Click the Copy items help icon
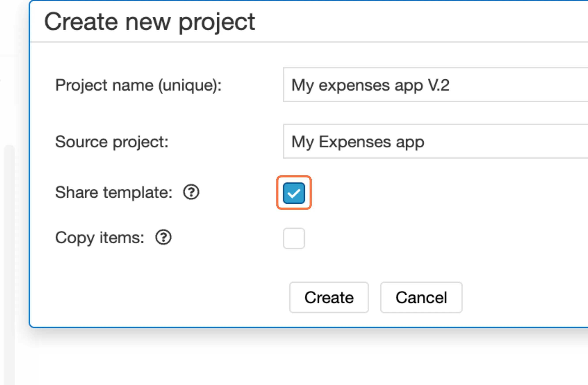Image resolution: width=588 pixels, height=385 pixels. click(x=163, y=237)
